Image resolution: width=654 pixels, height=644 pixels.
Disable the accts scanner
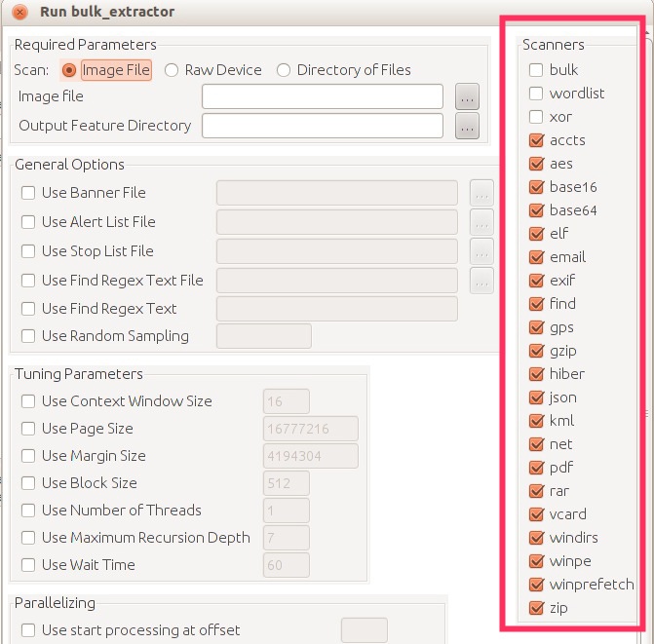[536, 140]
